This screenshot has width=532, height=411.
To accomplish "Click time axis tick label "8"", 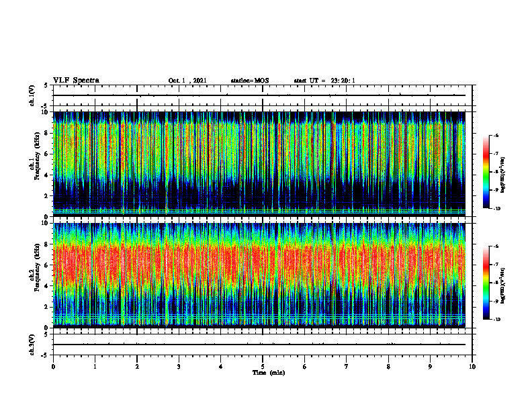I will [388, 367].
